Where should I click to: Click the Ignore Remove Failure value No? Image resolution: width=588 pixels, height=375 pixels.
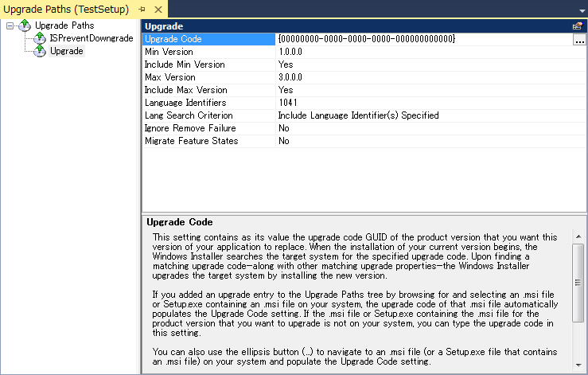(x=283, y=128)
